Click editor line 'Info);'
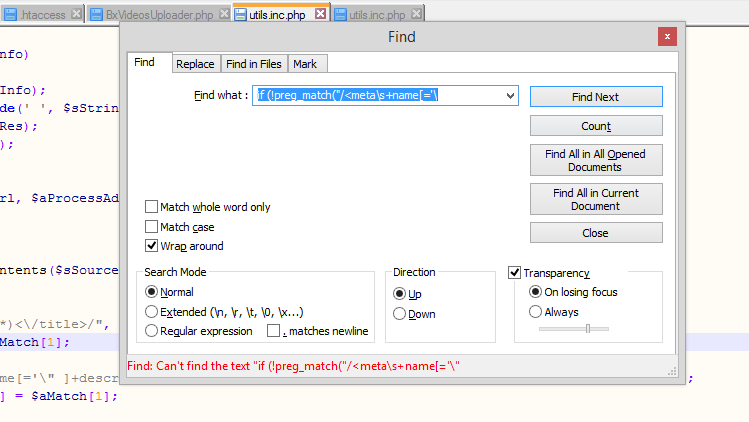The width and height of the screenshot is (749, 422). tap(22, 90)
